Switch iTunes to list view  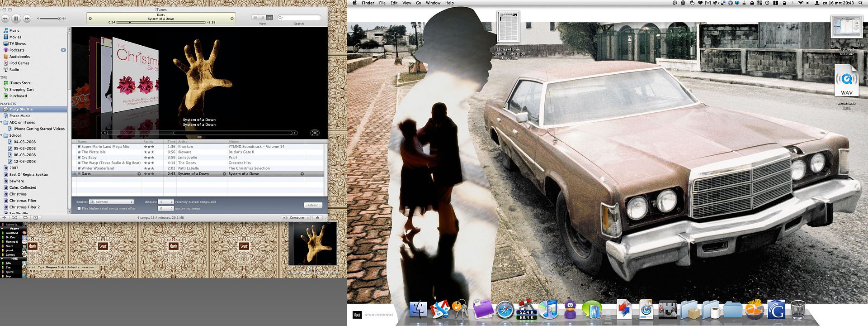(255, 18)
